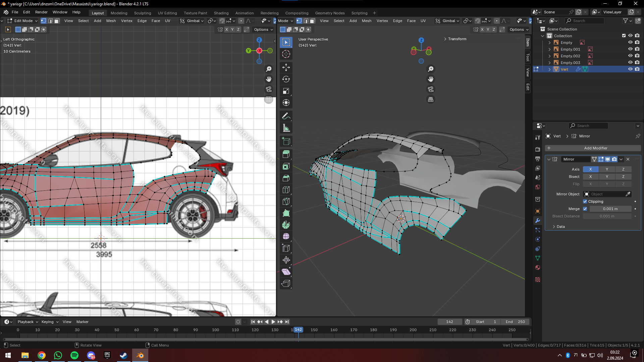The image size is (644, 362).
Task: Choose the Extrude Region tool
Action: point(286,154)
